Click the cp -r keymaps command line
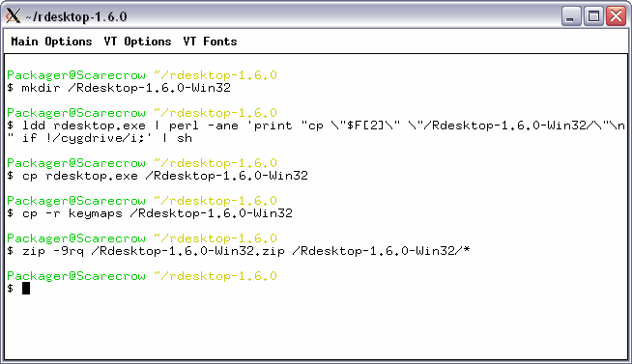Image resolution: width=632 pixels, height=364 pixels. (150, 213)
